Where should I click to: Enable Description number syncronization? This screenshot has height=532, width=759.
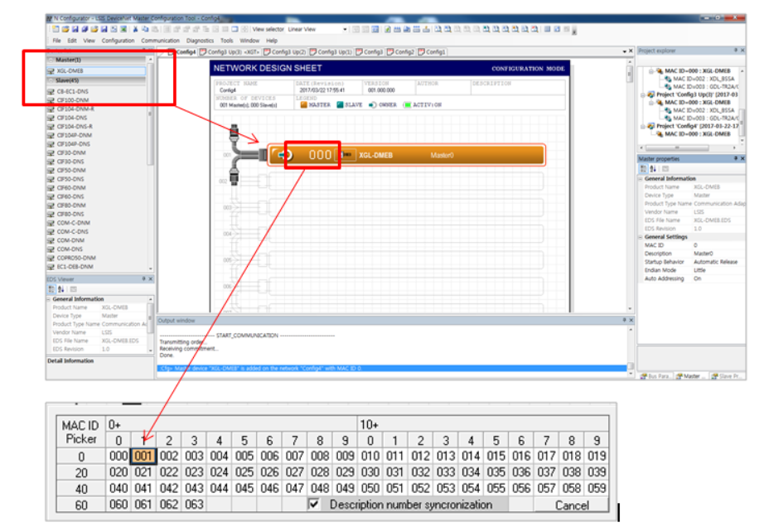tap(315, 503)
